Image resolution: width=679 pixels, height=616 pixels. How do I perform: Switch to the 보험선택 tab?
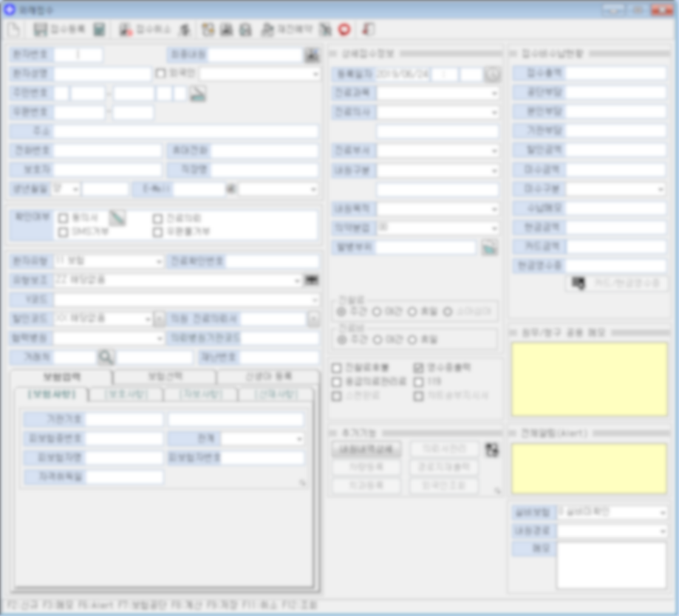point(165,377)
